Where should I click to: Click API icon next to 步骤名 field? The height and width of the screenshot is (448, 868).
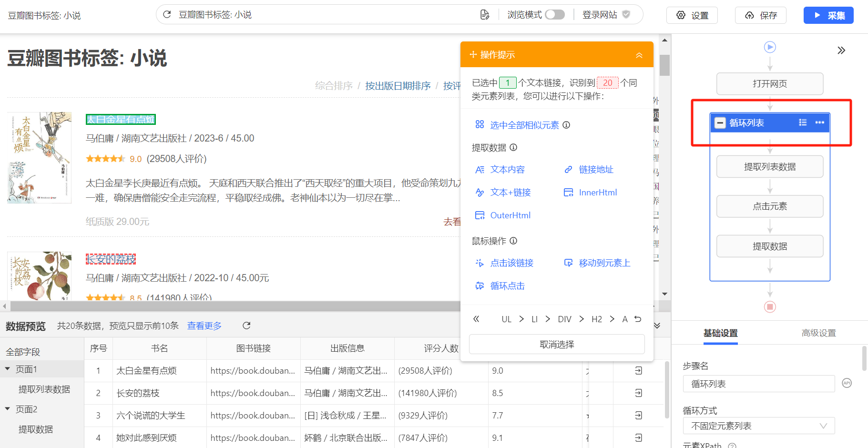[x=847, y=383]
